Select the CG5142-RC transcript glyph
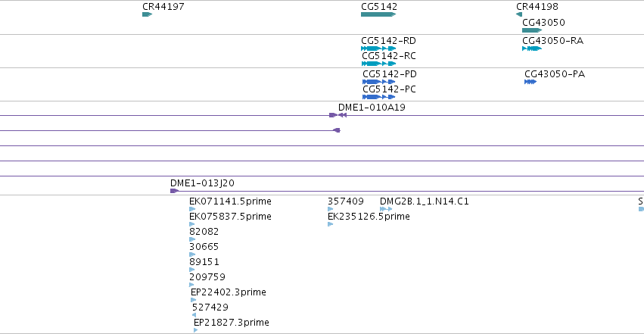The height and width of the screenshot is (334, 644). click(x=378, y=64)
